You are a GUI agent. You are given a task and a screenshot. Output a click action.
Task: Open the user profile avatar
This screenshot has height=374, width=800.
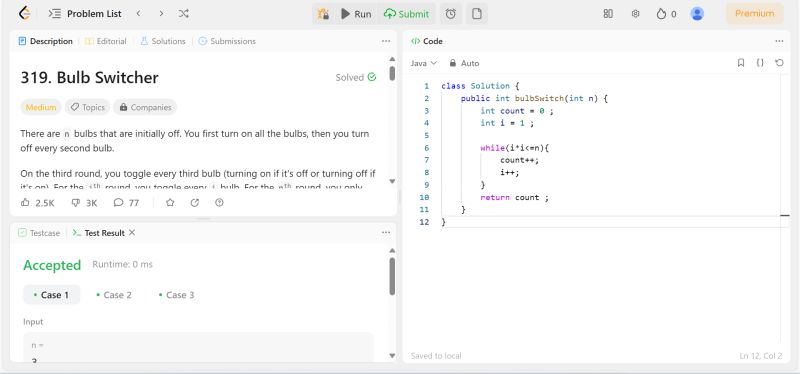(697, 14)
